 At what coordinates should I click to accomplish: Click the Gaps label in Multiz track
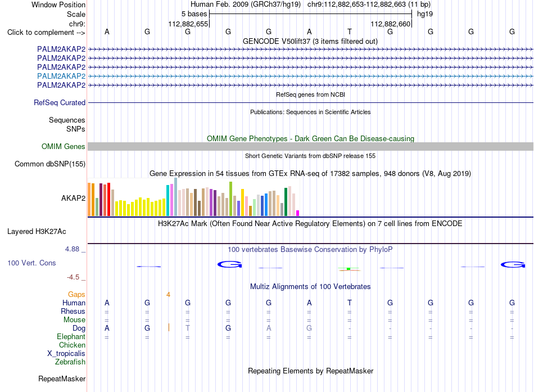point(76,295)
